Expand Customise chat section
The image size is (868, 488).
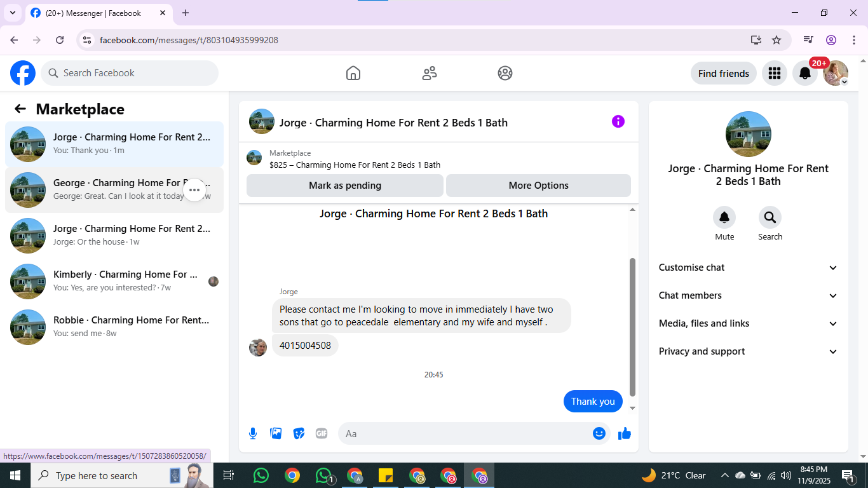pos(749,268)
